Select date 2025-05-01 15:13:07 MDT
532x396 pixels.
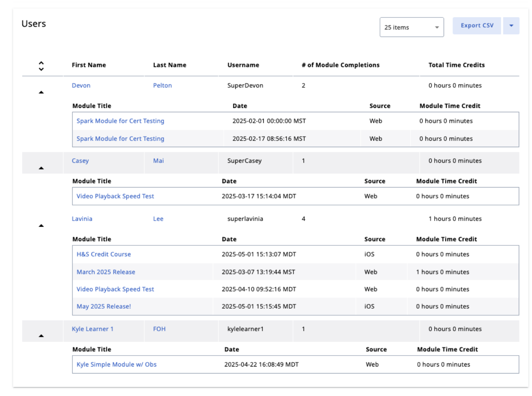point(259,254)
